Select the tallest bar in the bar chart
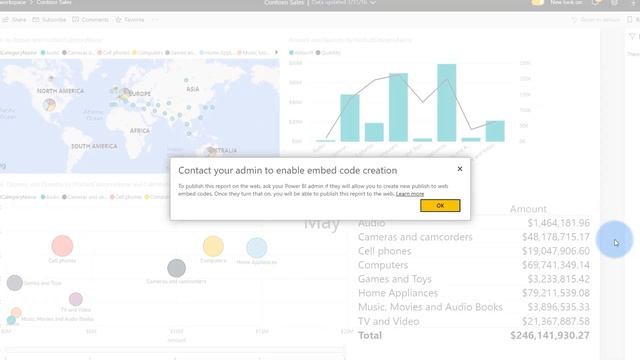 coord(447,102)
